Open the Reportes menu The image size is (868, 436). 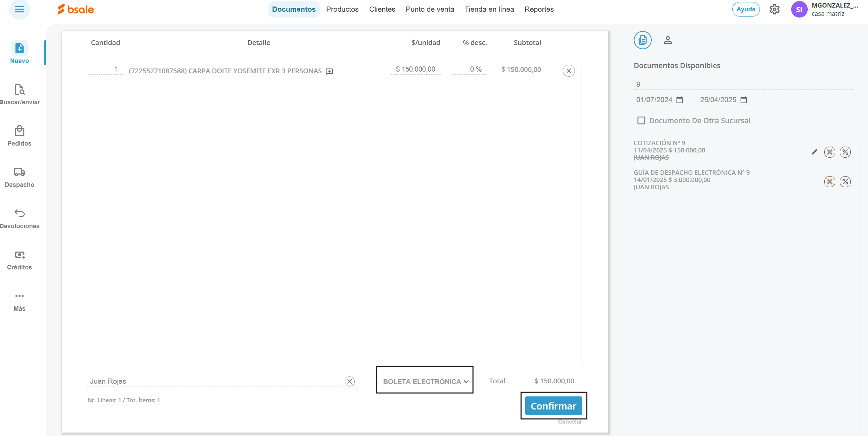(x=539, y=9)
